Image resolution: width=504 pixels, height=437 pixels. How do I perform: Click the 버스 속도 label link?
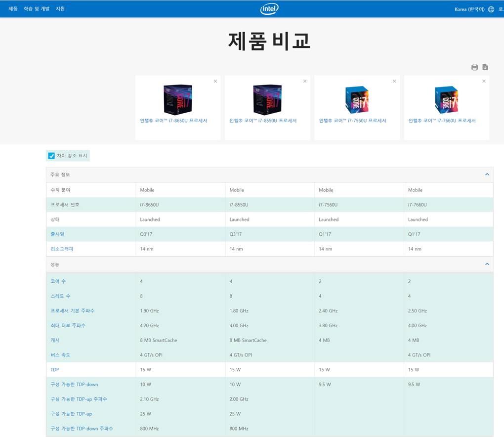click(x=60, y=355)
